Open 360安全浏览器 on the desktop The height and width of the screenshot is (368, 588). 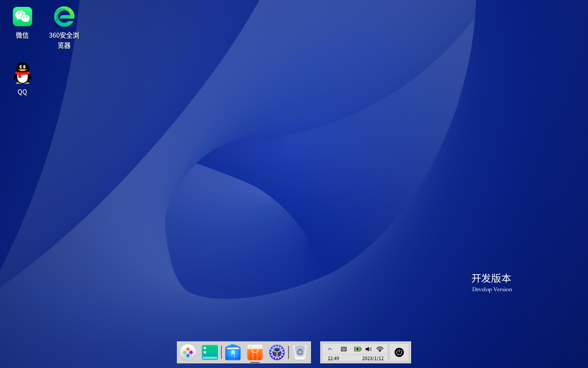pos(64,17)
